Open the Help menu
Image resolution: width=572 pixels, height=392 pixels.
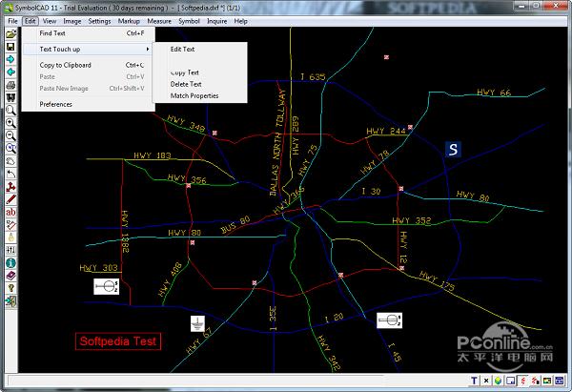tap(241, 21)
